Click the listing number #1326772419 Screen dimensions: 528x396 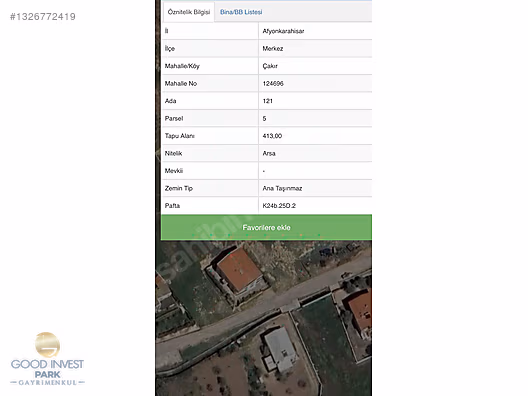point(43,16)
